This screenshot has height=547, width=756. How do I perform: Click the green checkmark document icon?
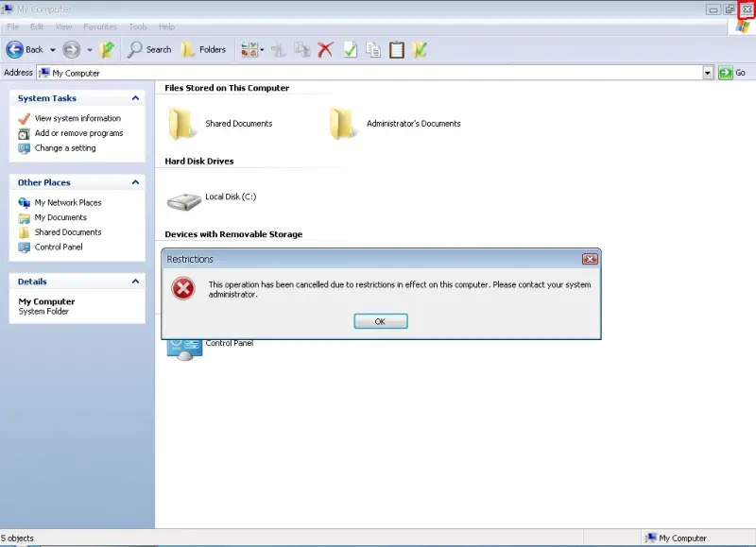[x=350, y=50]
